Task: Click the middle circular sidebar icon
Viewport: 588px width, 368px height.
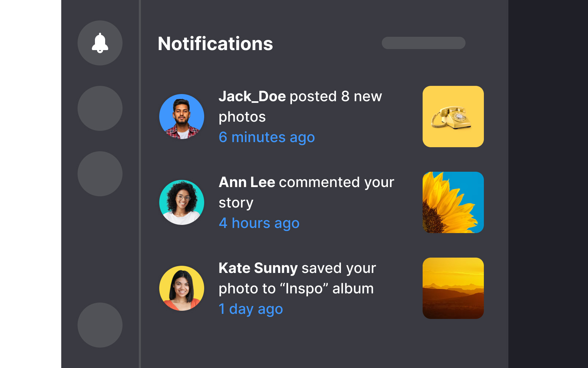Action: (100, 173)
